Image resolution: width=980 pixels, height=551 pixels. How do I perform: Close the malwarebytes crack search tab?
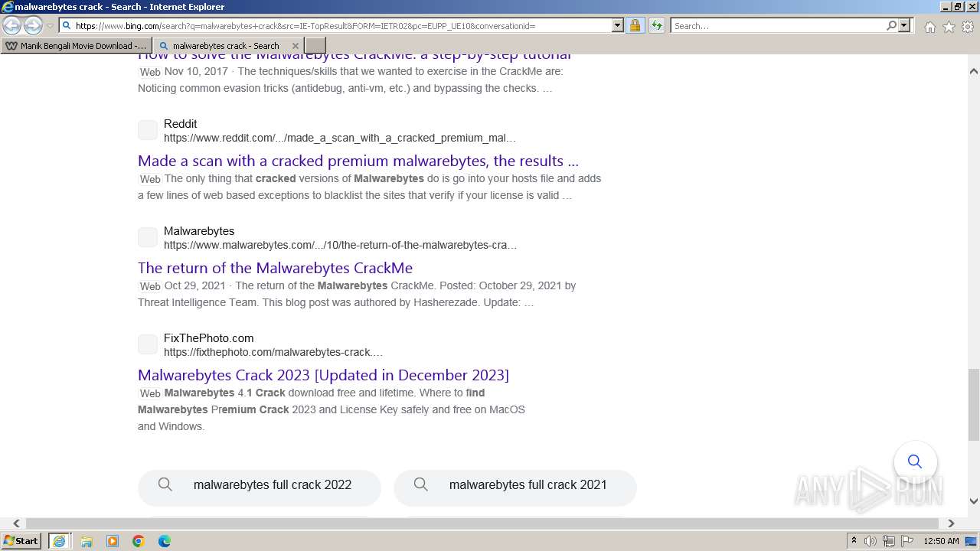coord(295,46)
